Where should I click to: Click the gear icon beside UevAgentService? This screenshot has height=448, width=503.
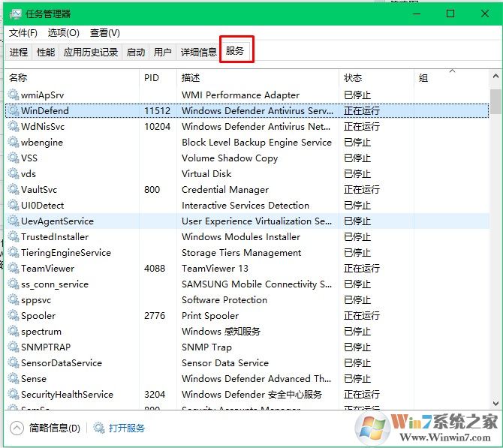click(x=14, y=221)
